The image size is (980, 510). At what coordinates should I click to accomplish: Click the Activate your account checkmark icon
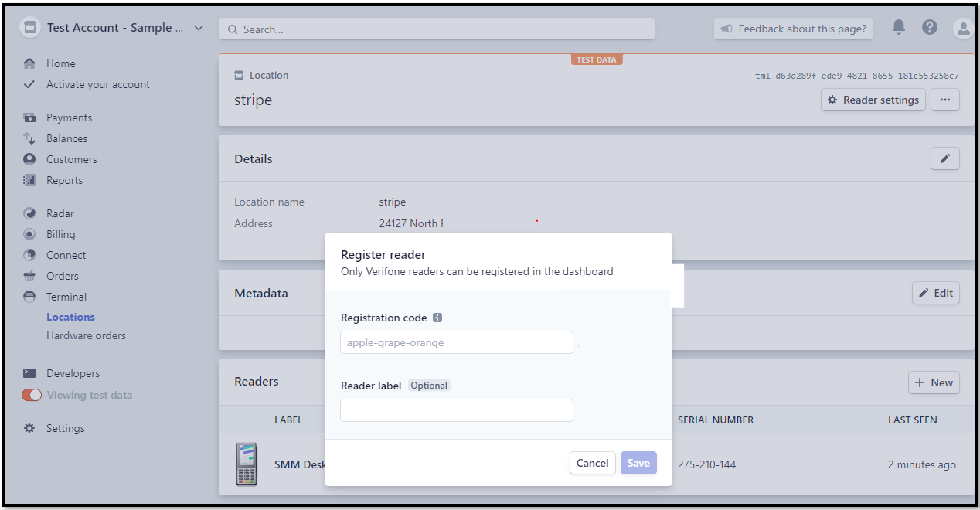[x=29, y=84]
